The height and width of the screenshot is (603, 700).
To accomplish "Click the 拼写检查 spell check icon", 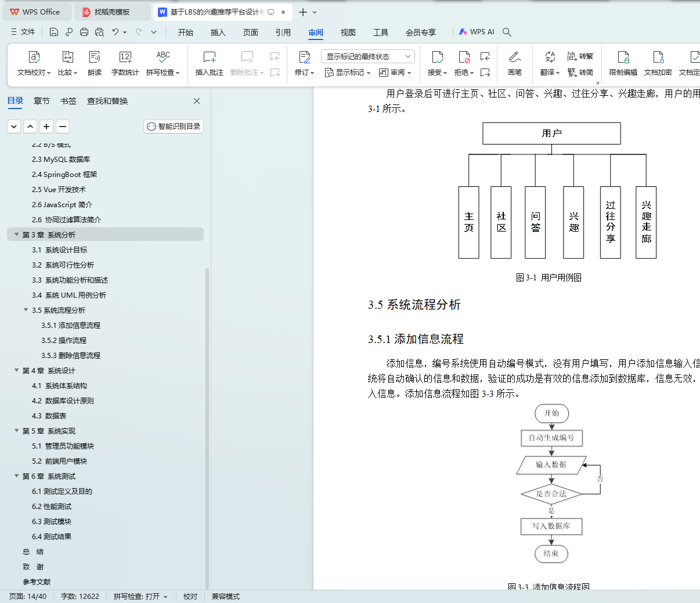I will [x=163, y=57].
